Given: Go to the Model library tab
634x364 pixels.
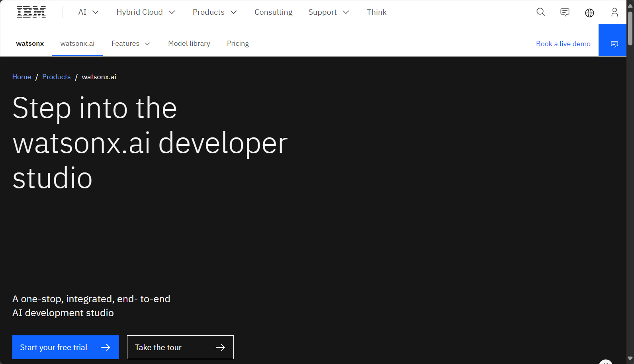Looking at the screenshot, I should pos(189,43).
